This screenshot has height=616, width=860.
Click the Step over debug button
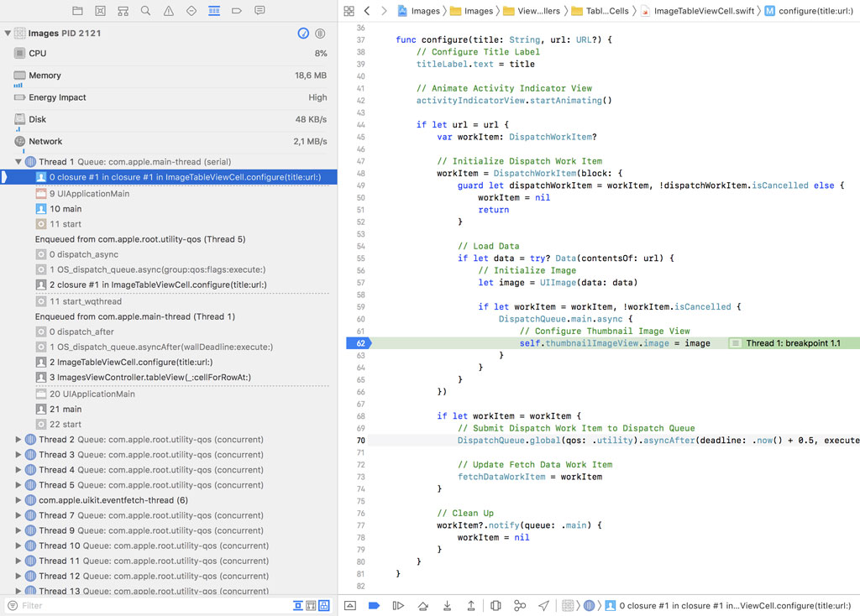(x=423, y=605)
